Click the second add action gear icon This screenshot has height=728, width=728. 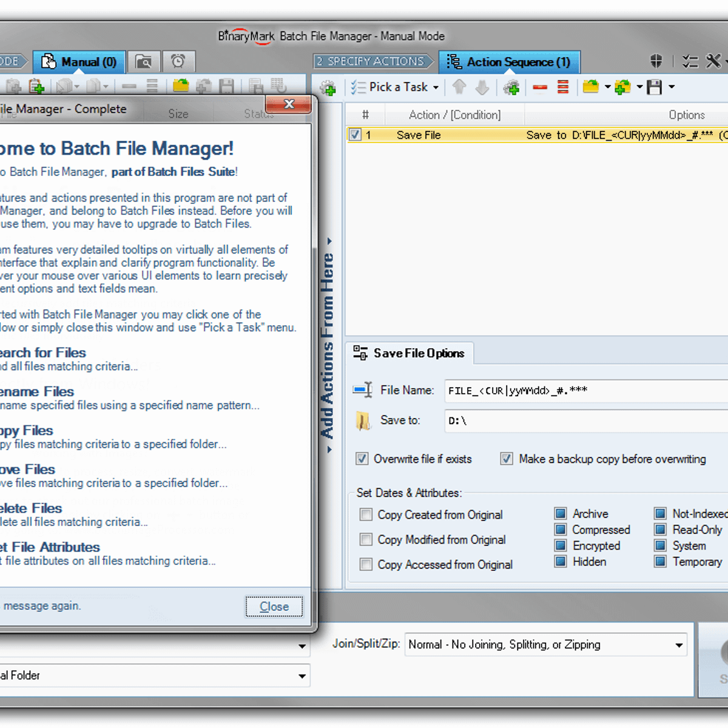coord(511,88)
